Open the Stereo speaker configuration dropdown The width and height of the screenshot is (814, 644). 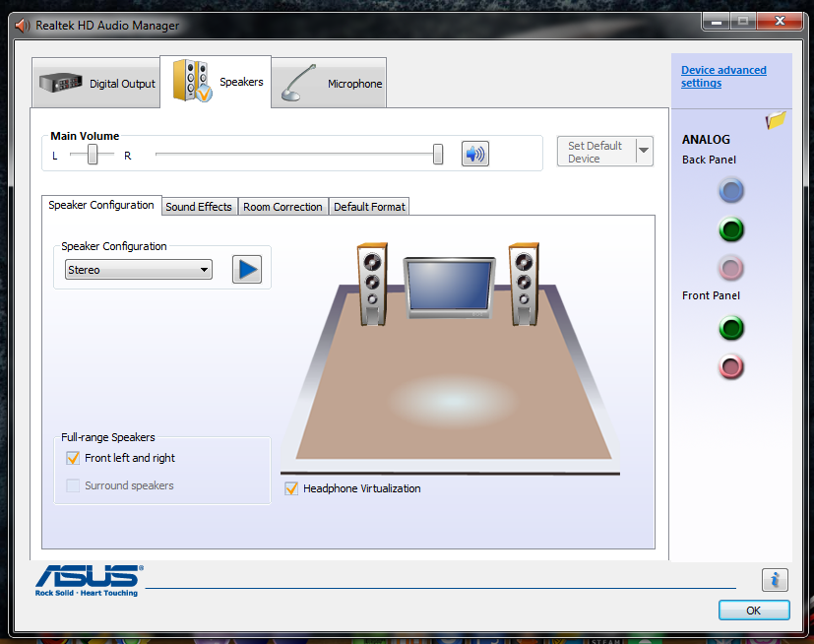pos(138,270)
